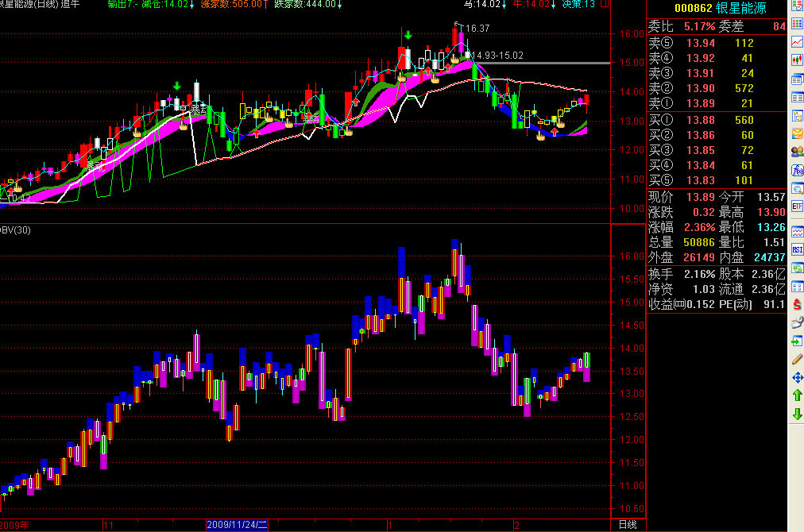This screenshot has height=532, width=804.
Task: Select 卖⑤ ask row at 13.94
Action: pyautogui.click(x=717, y=43)
